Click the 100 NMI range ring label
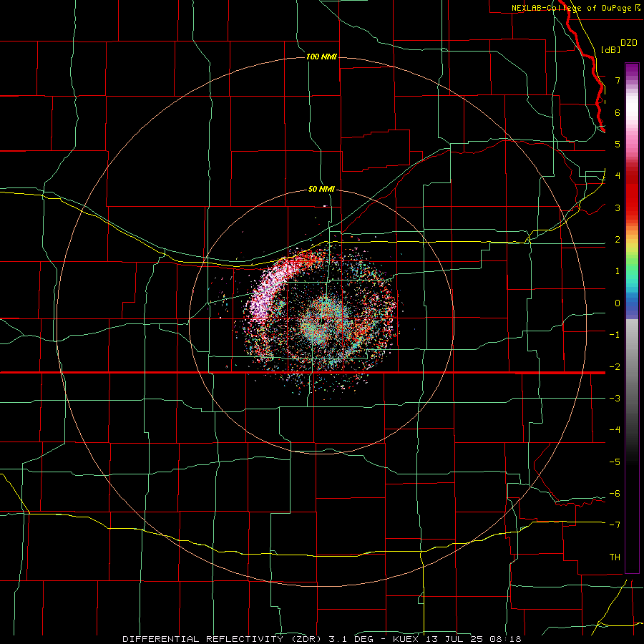 tap(321, 57)
